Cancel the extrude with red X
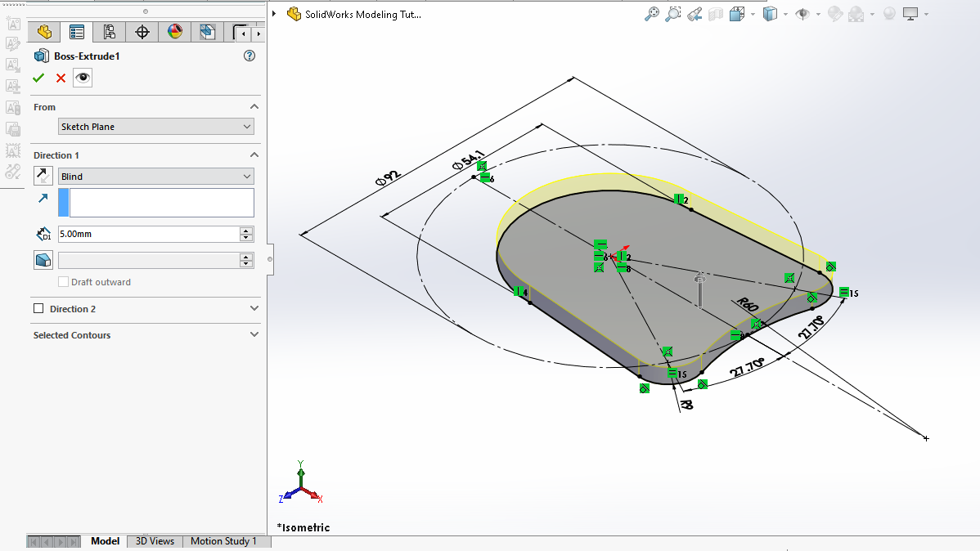 pyautogui.click(x=61, y=78)
